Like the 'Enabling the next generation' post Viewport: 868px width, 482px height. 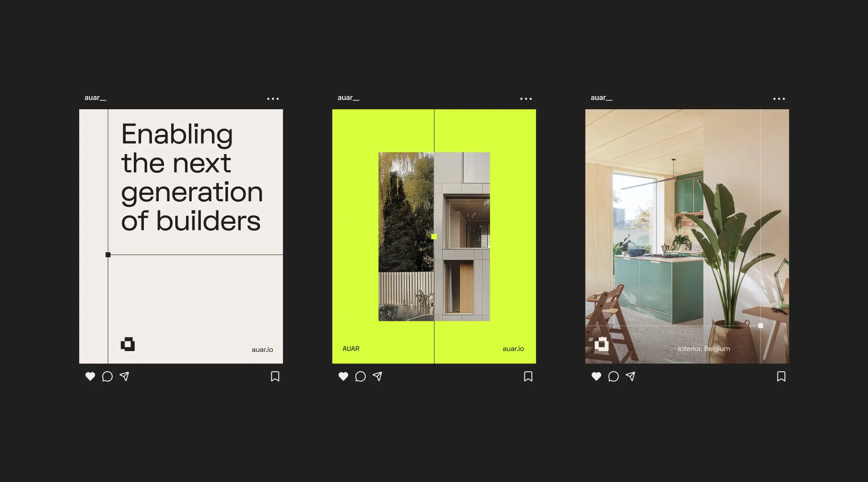coord(90,376)
